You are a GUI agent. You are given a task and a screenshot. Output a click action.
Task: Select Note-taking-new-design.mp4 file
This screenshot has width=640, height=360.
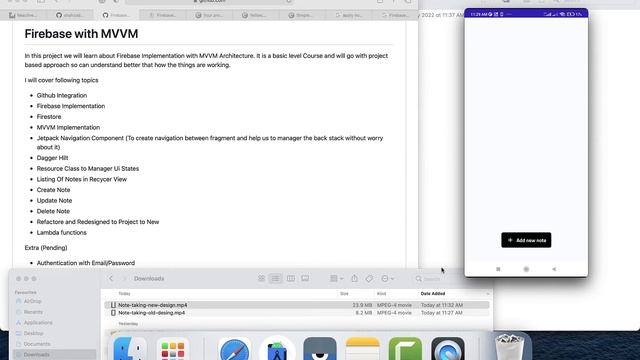tap(297, 305)
